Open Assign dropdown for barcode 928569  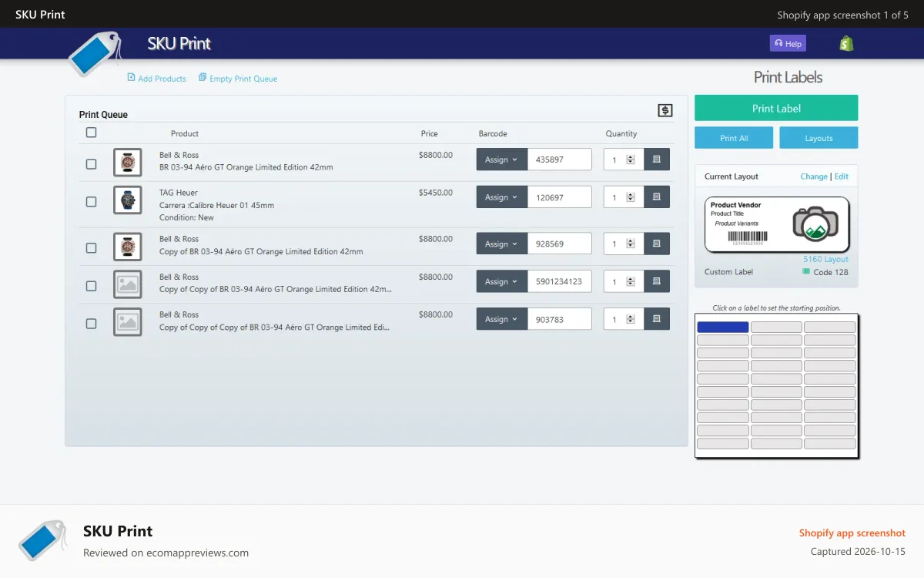coord(501,244)
